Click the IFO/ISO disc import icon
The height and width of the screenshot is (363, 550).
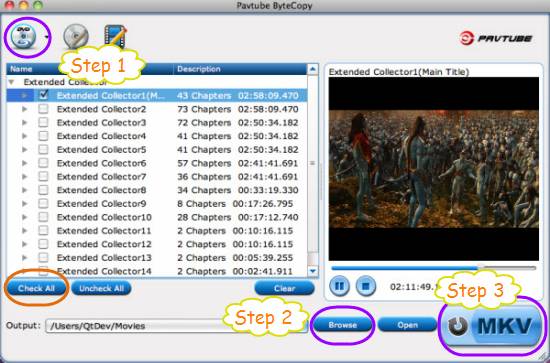pos(76,36)
